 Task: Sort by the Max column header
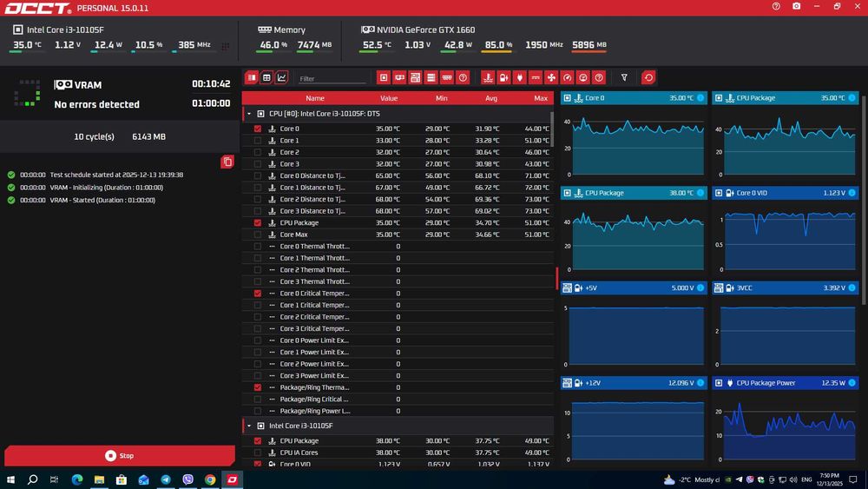[541, 98]
